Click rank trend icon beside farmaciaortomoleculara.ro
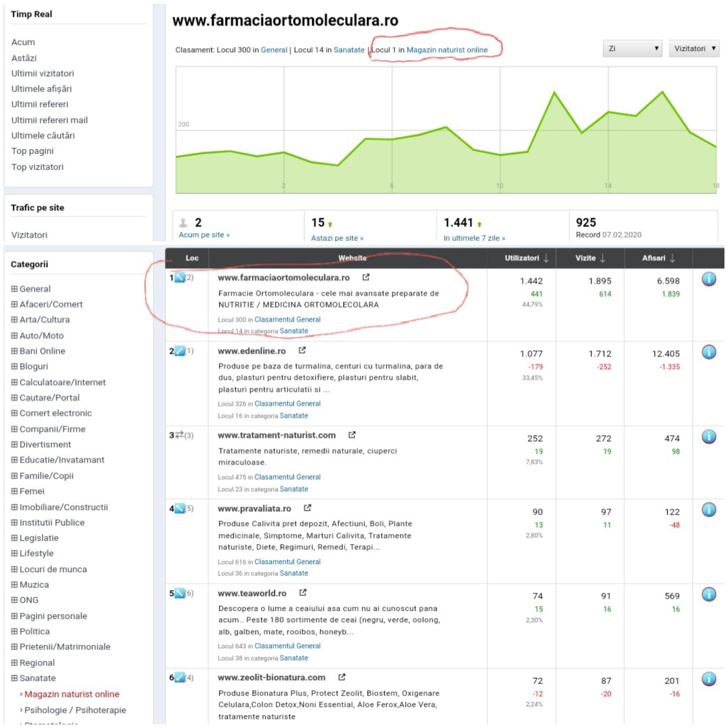728x728 pixels. click(x=180, y=278)
